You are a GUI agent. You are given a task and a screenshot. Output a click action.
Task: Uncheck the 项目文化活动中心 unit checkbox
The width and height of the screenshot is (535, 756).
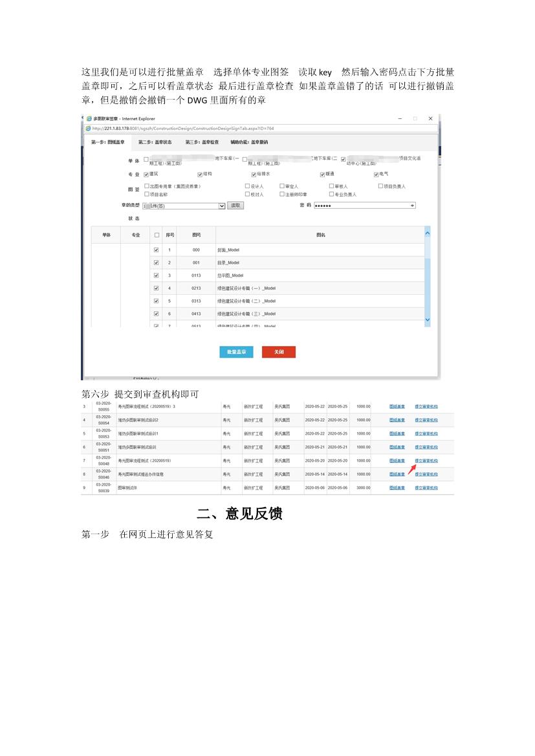pyautogui.click(x=343, y=160)
